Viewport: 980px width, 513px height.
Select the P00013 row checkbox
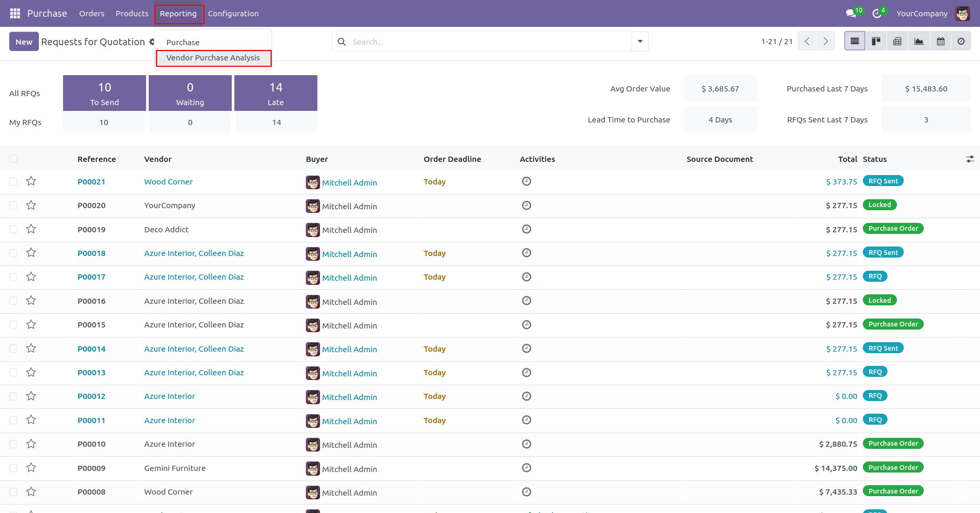tap(13, 372)
